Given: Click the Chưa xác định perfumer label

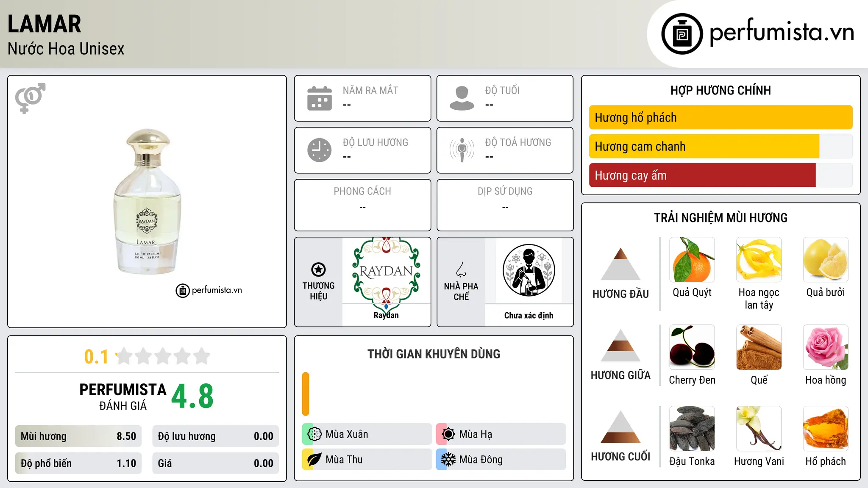Looking at the screenshot, I should (x=529, y=315).
